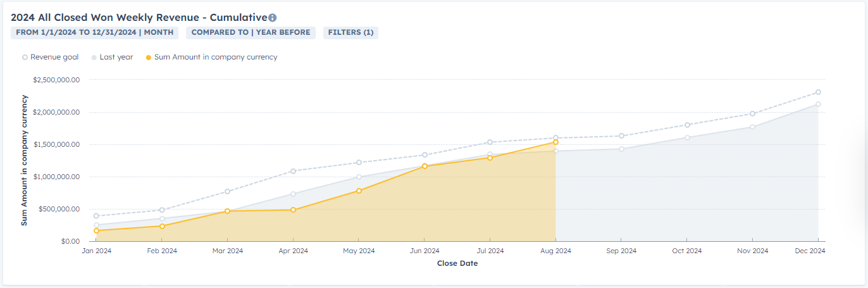Click the Last year data point at Sep 2024
Screen dimensions: 868x288
621,149
